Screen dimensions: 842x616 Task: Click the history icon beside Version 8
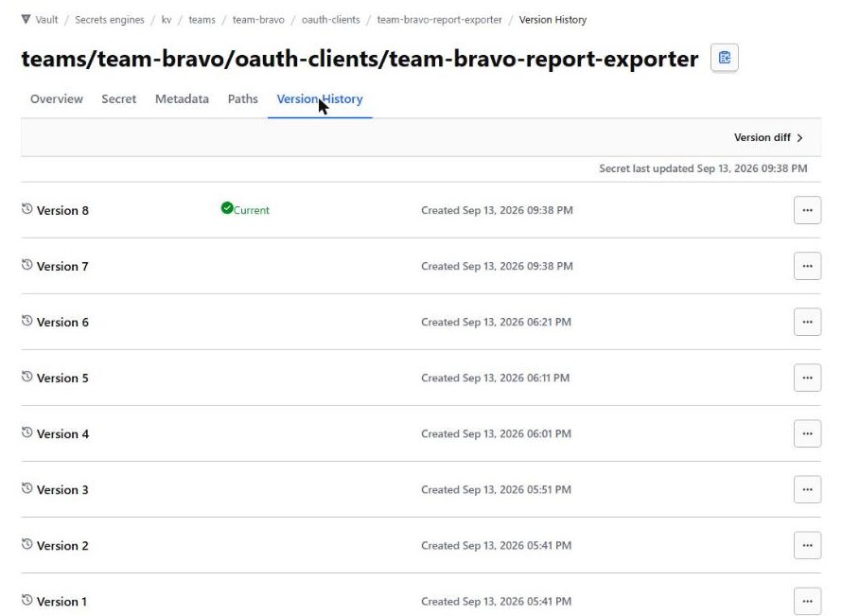tap(26, 208)
